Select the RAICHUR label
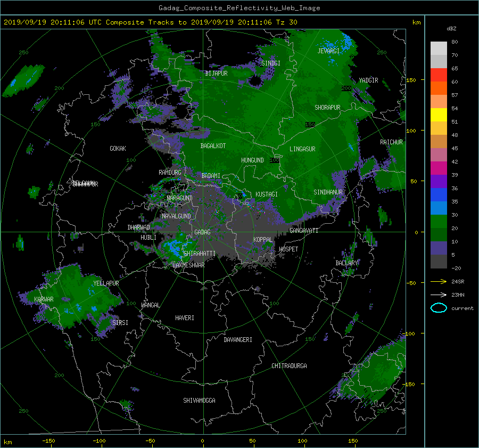479x448 pixels. (391, 142)
